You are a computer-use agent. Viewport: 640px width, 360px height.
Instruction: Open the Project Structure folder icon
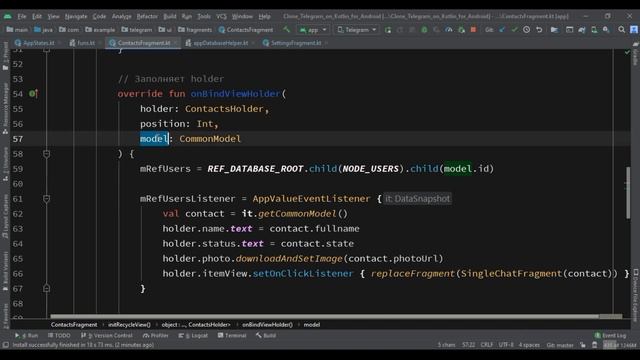coord(554,30)
